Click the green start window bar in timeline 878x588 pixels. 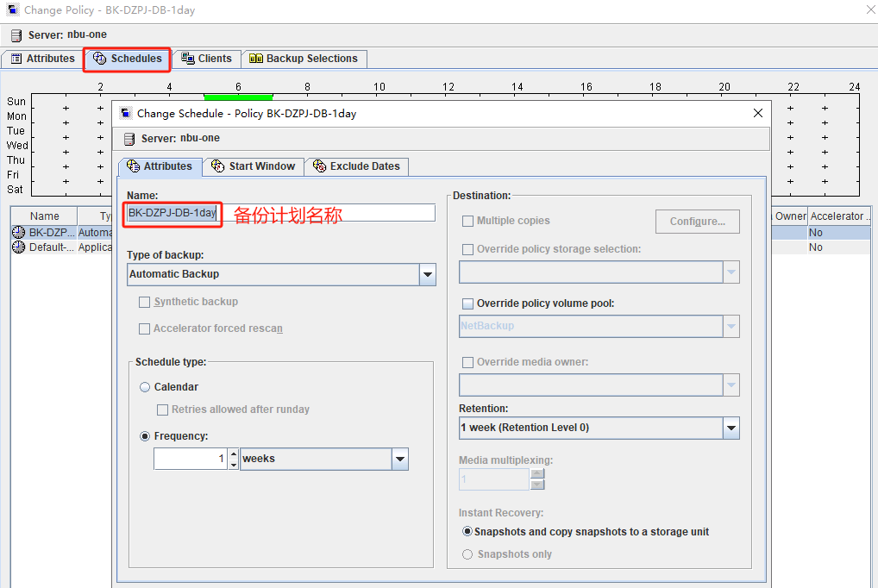[239, 97]
